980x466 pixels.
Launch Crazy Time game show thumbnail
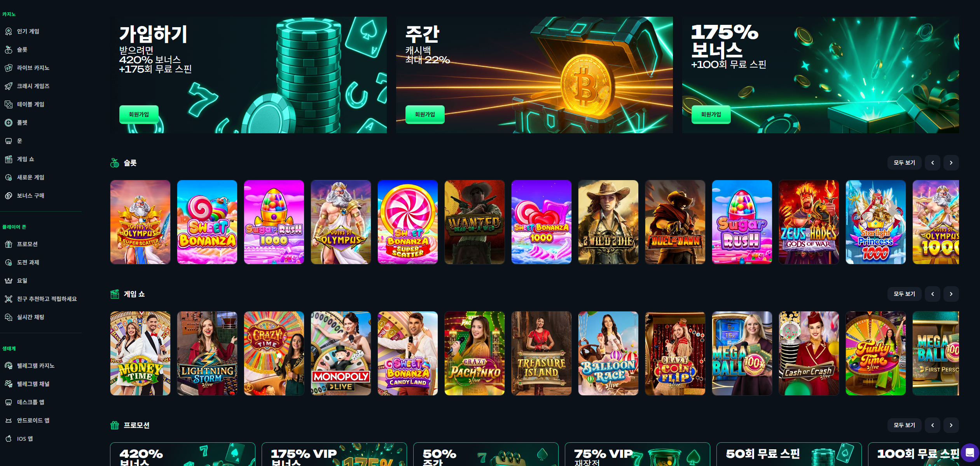274,353
